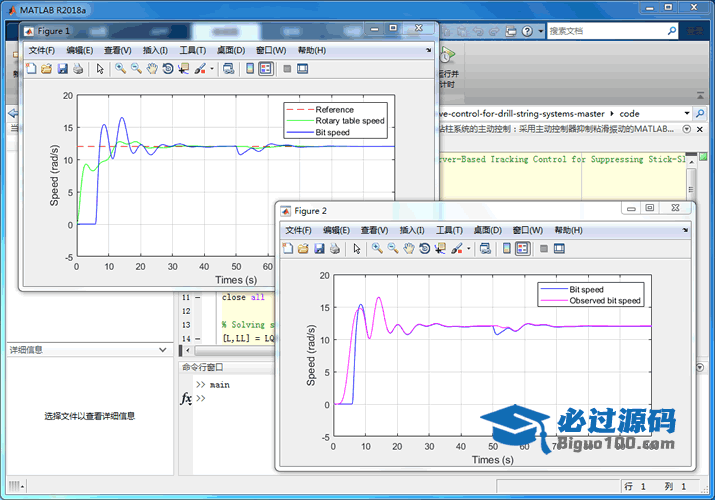The image size is (715, 500).
Task: Open brush color dropdown arrow in Figure 2
Action: (468, 249)
